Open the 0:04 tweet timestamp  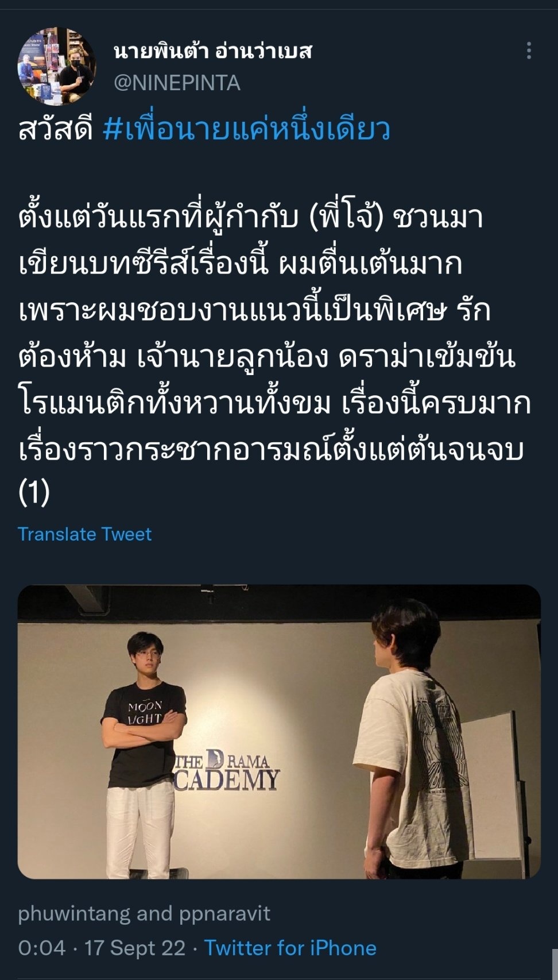42,948
